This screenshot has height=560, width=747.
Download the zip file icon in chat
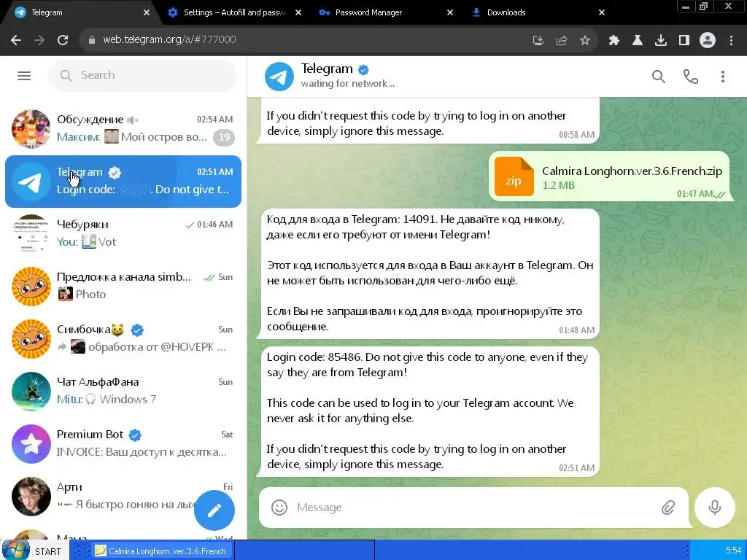point(514,176)
